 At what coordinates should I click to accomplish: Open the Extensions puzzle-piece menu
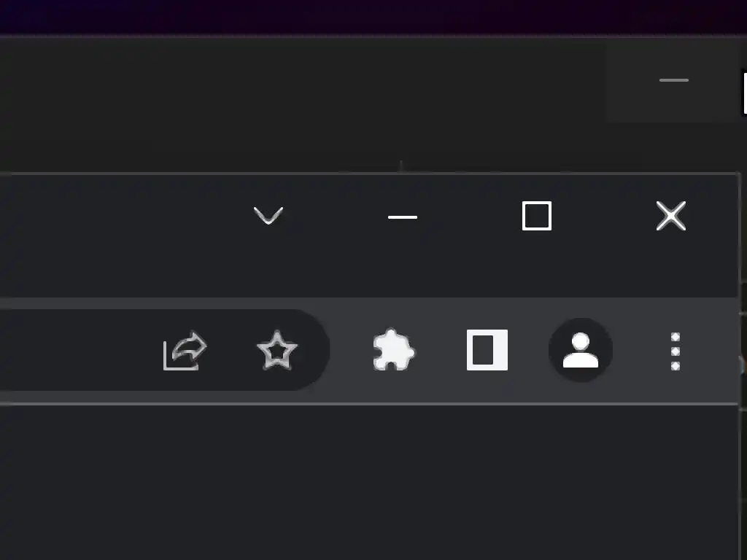tap(393, 350)
